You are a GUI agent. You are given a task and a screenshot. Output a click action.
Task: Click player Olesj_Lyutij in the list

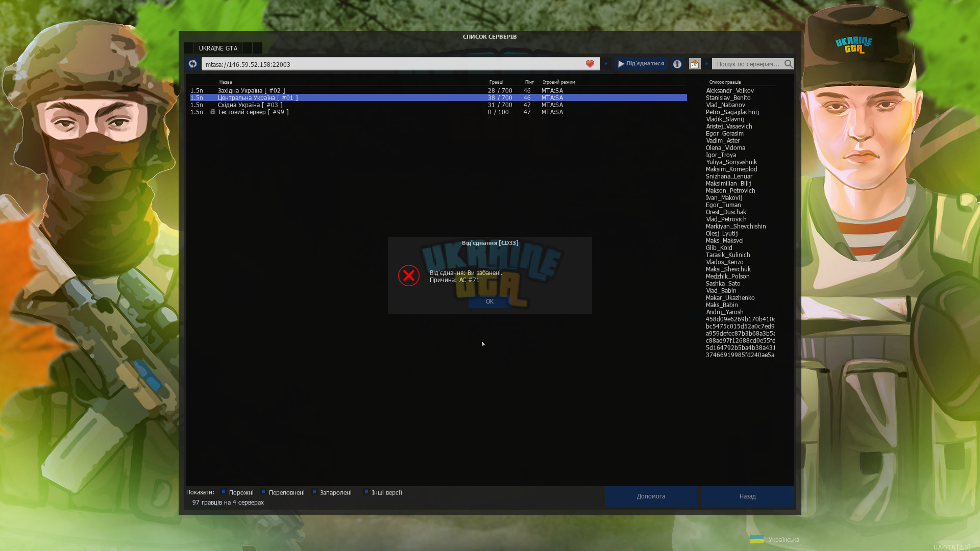click(x=722, y=233)
